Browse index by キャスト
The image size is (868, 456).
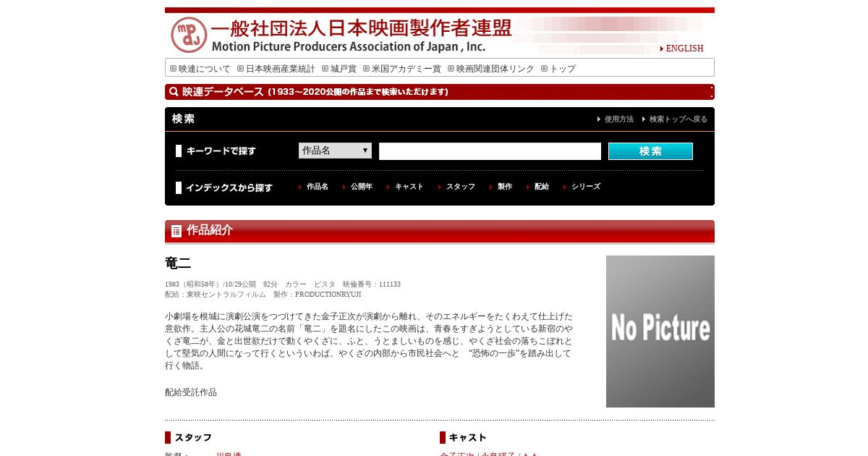(x=409, y=187)
